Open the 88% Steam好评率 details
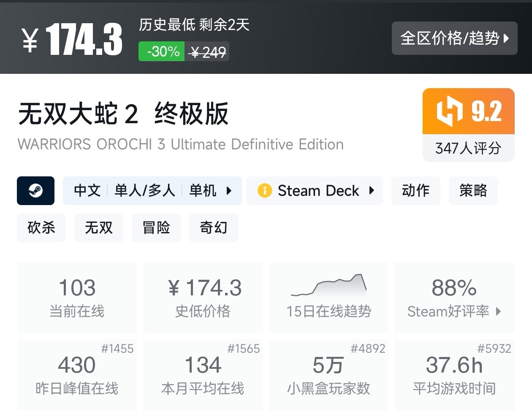The width and height of the screenshot is (532, 419). tap(454, 297)
